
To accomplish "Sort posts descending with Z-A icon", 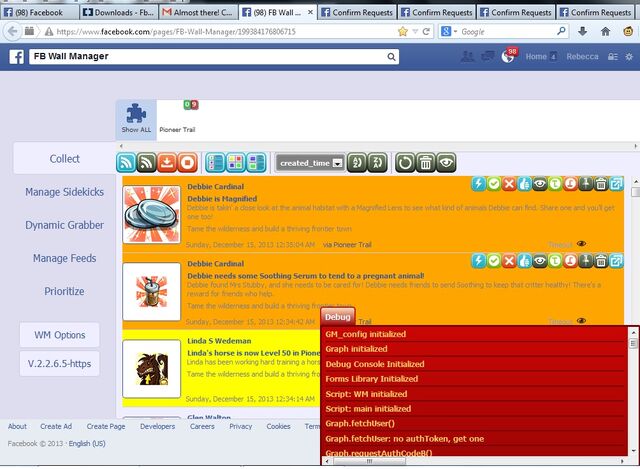I will click(x=377, y=163).
